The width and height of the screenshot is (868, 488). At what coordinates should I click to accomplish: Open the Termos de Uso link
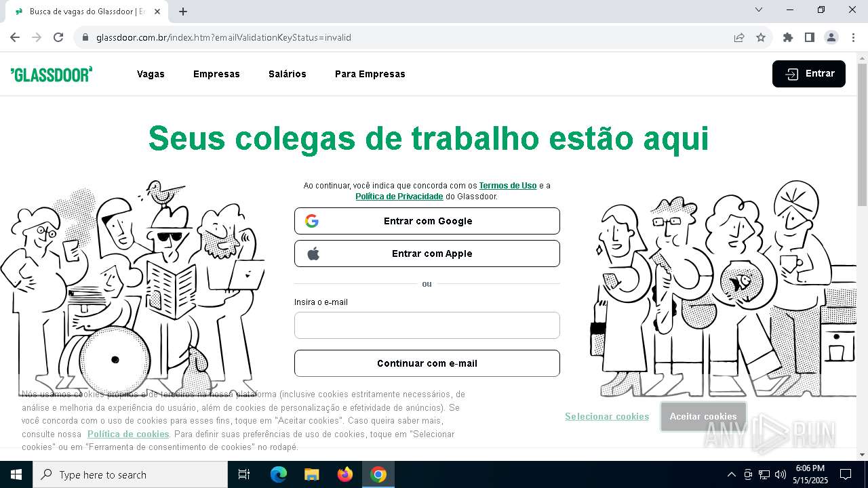508,186
